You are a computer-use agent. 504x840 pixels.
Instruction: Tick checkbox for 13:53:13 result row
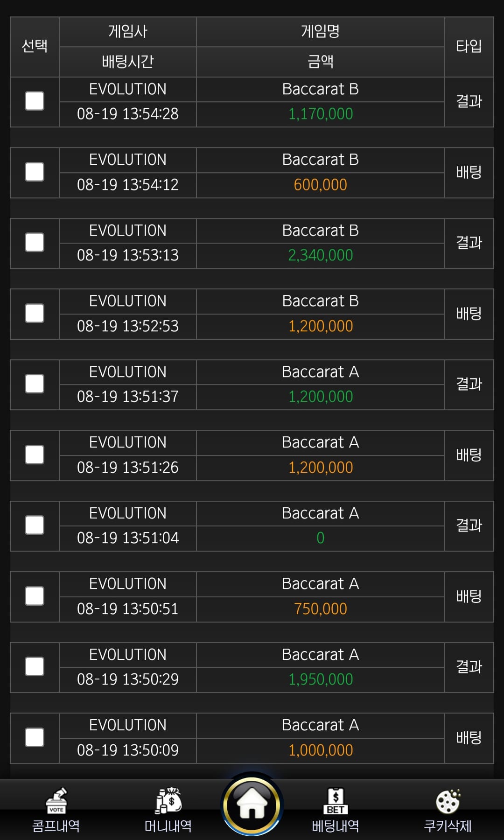(x=35, y=243)
